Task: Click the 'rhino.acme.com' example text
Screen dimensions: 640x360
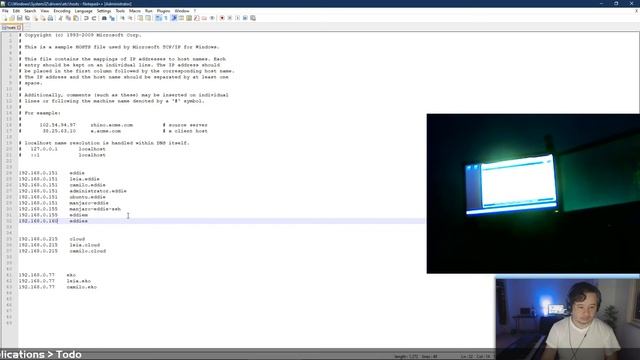Action: click(112, 125)
